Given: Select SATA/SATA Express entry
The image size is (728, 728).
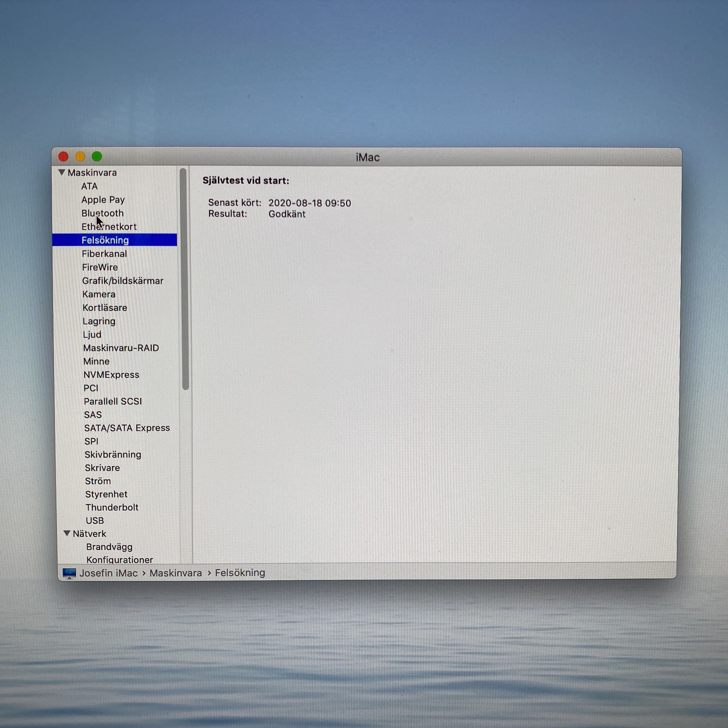Looking at the screenshot, I should tap(127, 428).
